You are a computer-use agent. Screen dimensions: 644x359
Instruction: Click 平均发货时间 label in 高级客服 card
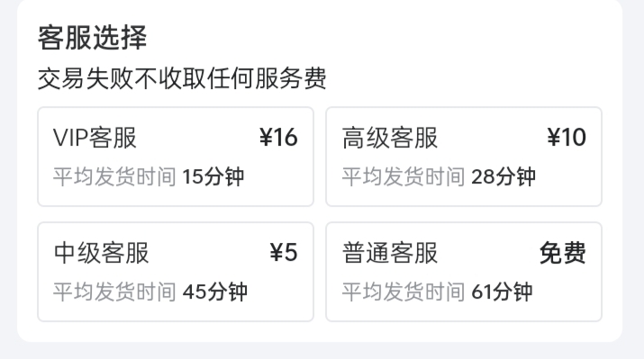[x=404, y=177]
